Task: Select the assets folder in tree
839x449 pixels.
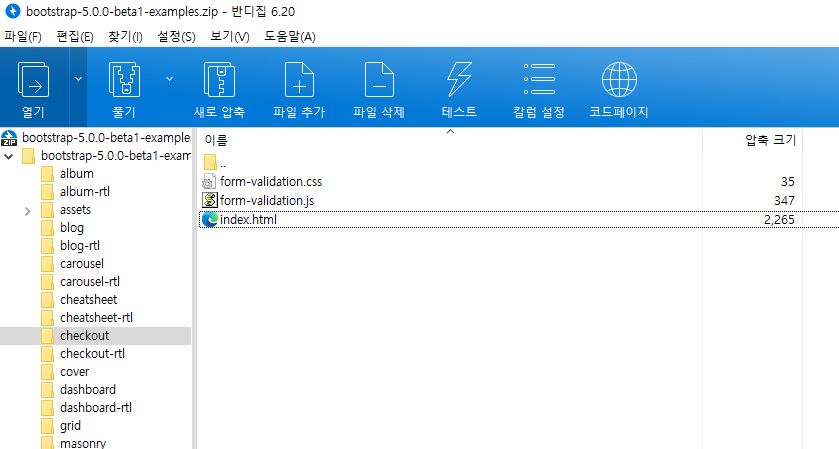Action: tap(75, 210)
